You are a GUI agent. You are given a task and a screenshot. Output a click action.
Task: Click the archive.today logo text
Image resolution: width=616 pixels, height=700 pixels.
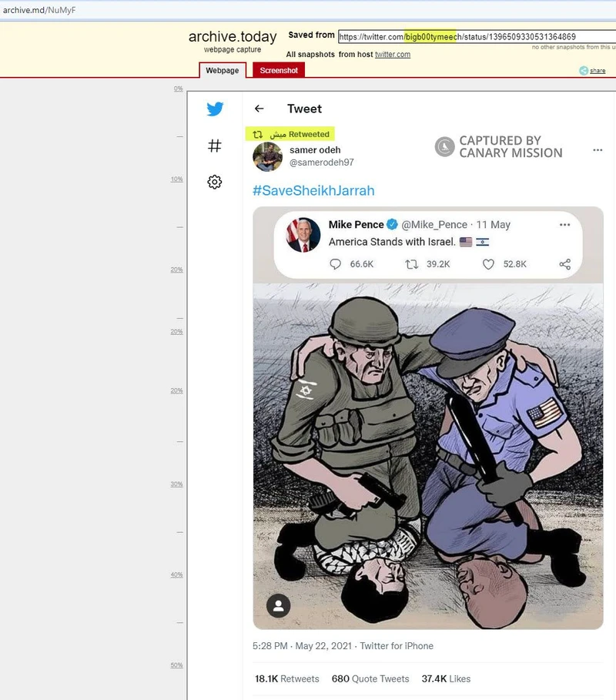[233, 37]
